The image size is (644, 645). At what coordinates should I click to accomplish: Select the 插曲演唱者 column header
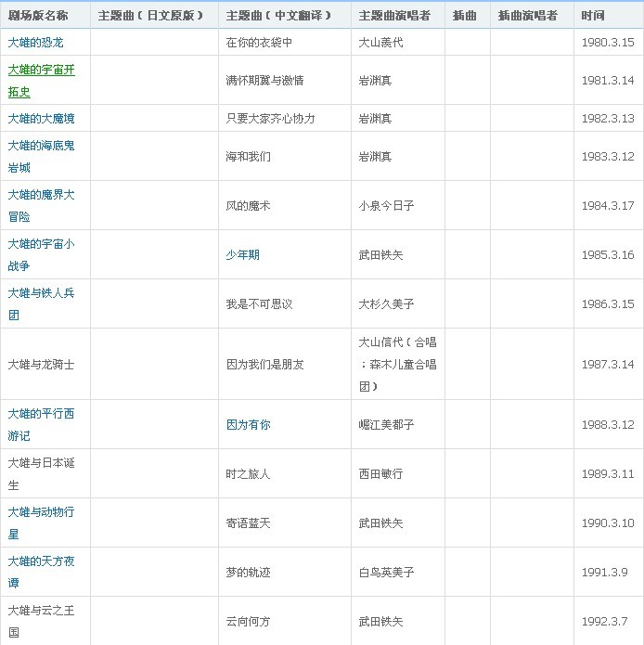pyautogui.click(x=527, y=16)
